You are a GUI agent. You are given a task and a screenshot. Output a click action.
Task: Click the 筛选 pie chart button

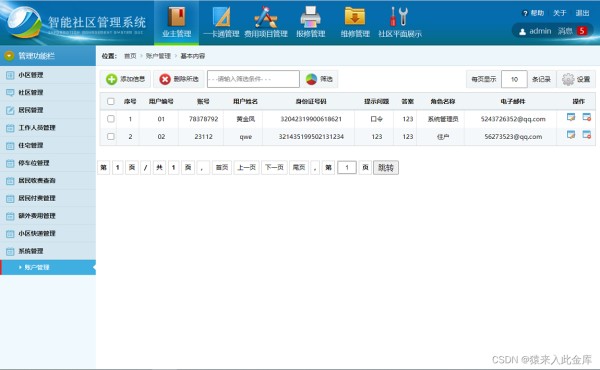(x=319, y=79)
